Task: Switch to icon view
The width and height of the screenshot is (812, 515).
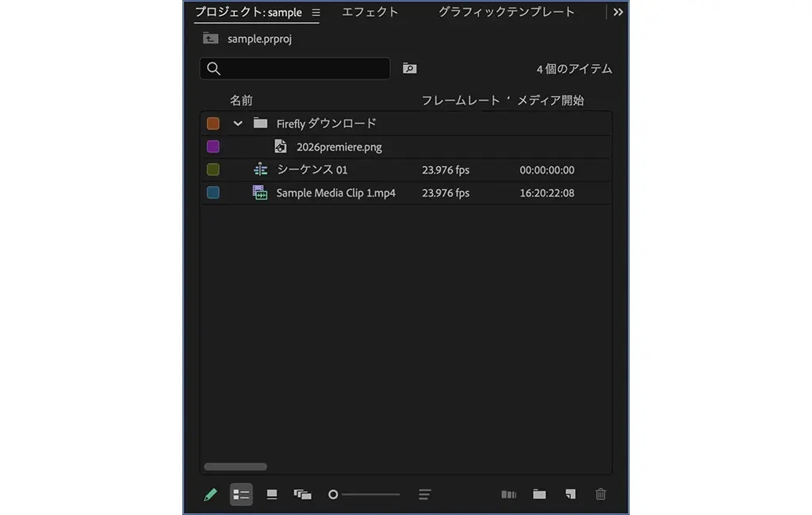Action: pos(272,494)
